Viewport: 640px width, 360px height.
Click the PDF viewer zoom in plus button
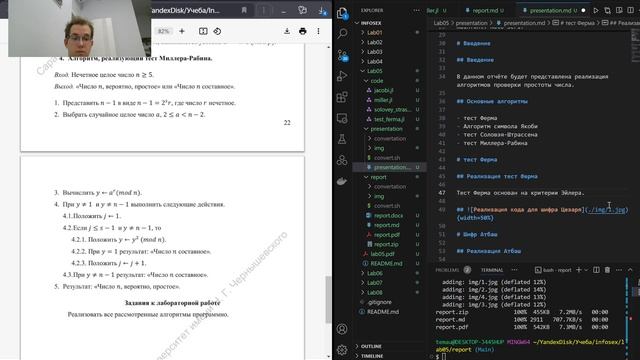[182, 31]
